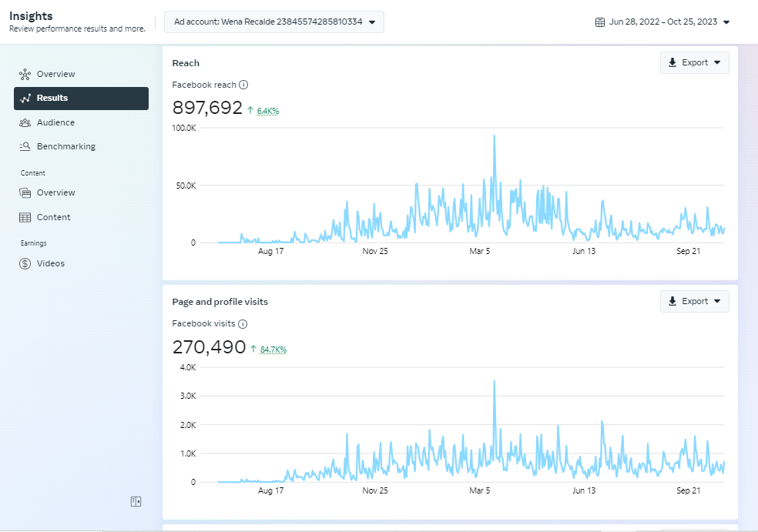Click Facebook visits info icon

click(x=243, y=323)
